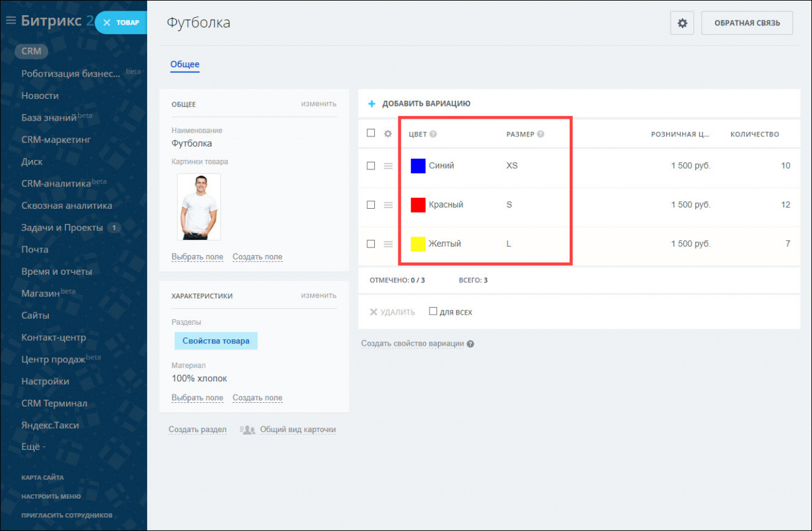Check the Красный variation row checkbox
Image resolution: width=812 pixels, height=531 pixels.
pyautogui.click(x=371, y=205)
